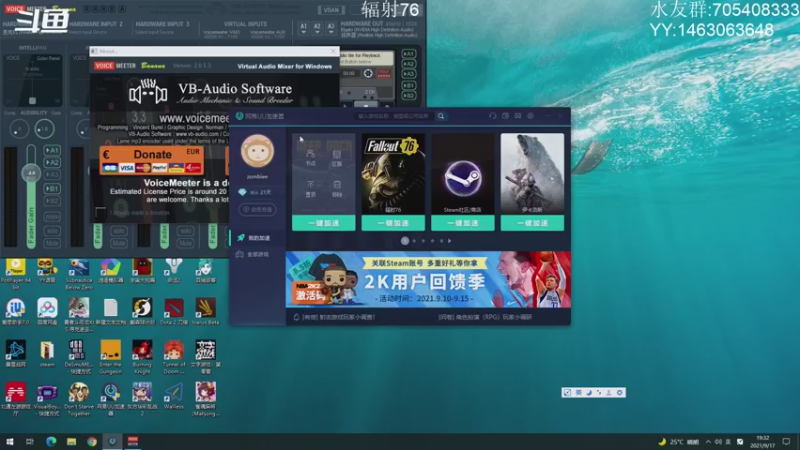Click the Comp knob on the first strip
800x450 pixels.
19,129
